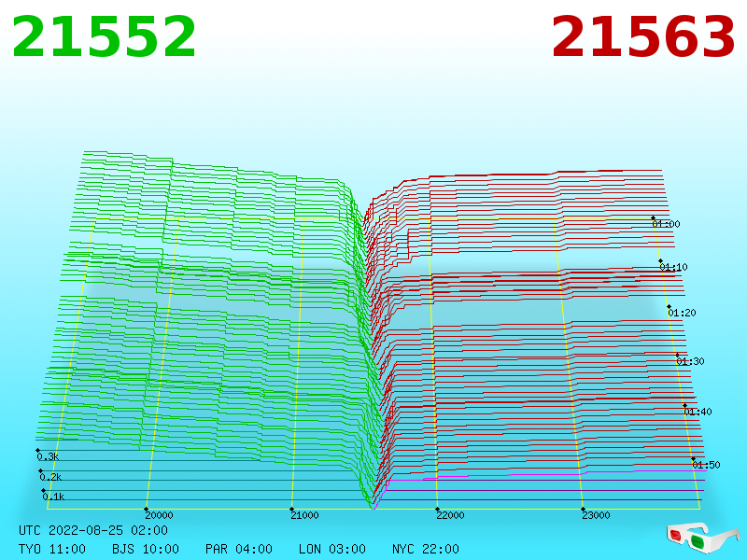Select the 22000 price axis label

451,515
